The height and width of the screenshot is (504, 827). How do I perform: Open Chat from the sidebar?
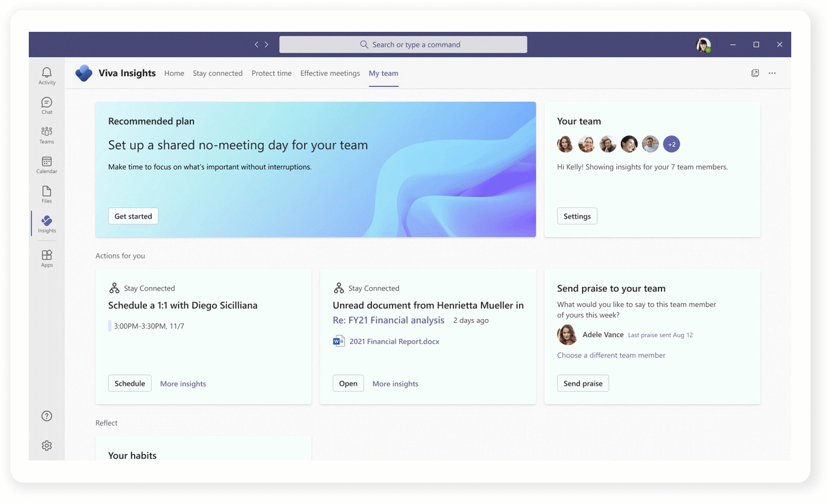47,106
